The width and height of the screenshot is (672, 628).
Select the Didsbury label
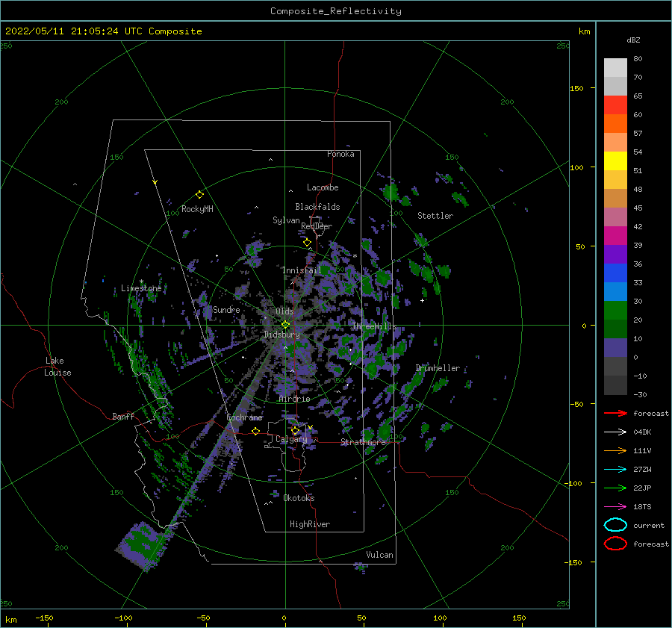(282, 335)
